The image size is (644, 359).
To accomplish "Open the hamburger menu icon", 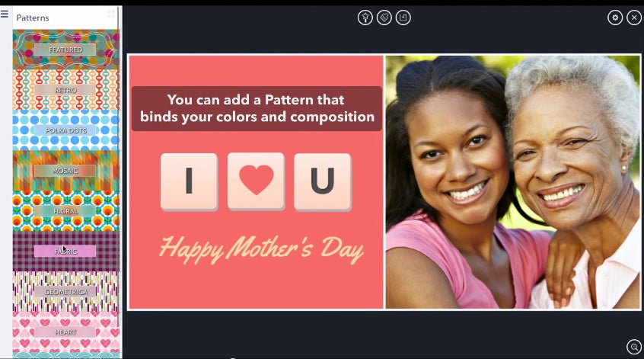I will [x=5, y=14].
